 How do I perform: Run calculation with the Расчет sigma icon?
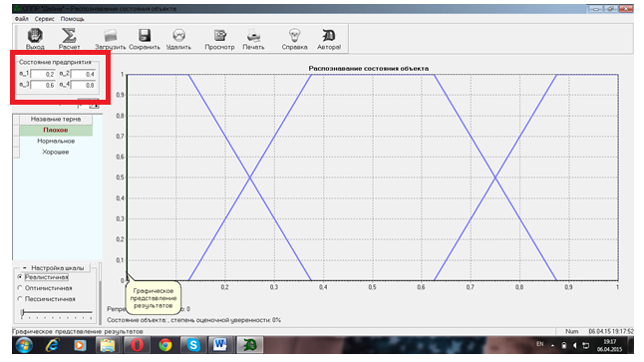tap(69, 35)
